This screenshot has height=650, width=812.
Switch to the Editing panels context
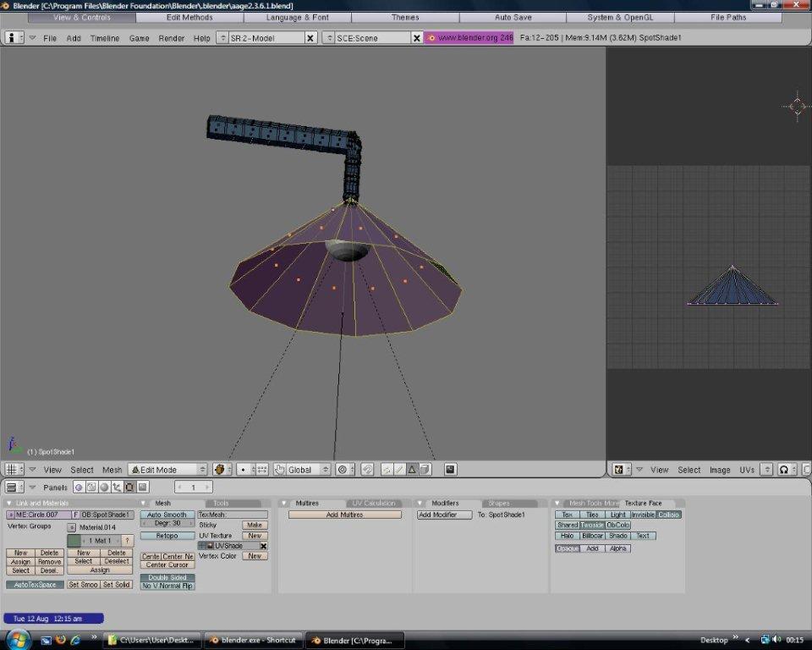click(129, 487)
